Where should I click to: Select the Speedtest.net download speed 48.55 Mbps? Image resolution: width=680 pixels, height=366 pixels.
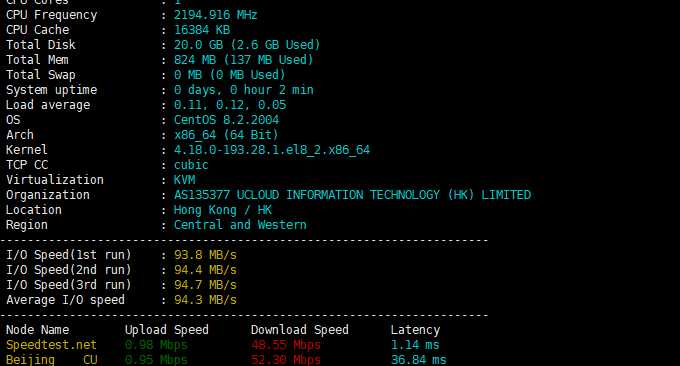(286, 345)
